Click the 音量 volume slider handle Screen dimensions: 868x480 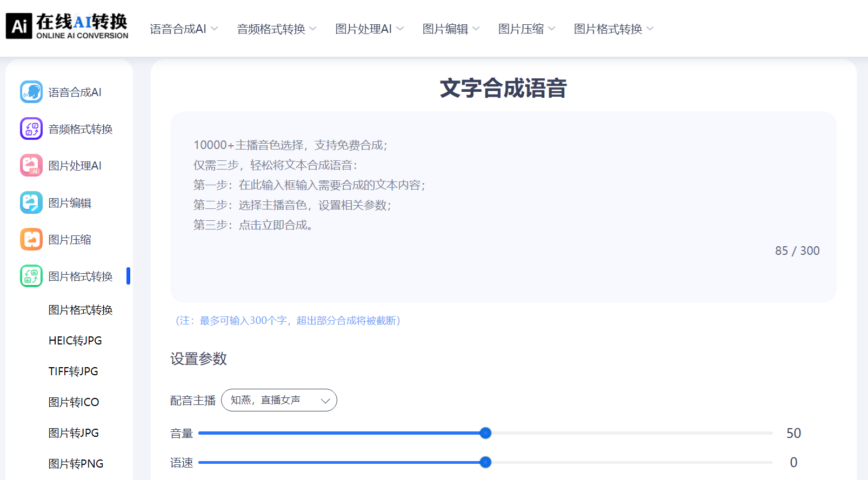[485, 433]
